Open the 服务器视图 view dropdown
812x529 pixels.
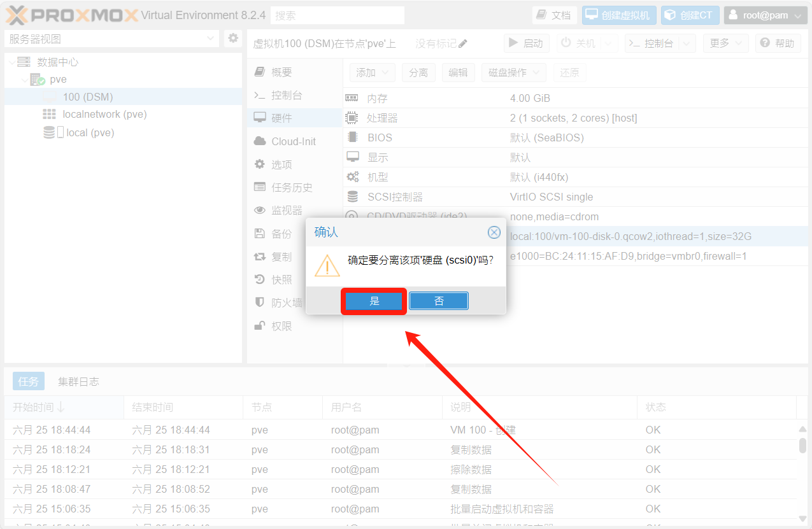112,39
